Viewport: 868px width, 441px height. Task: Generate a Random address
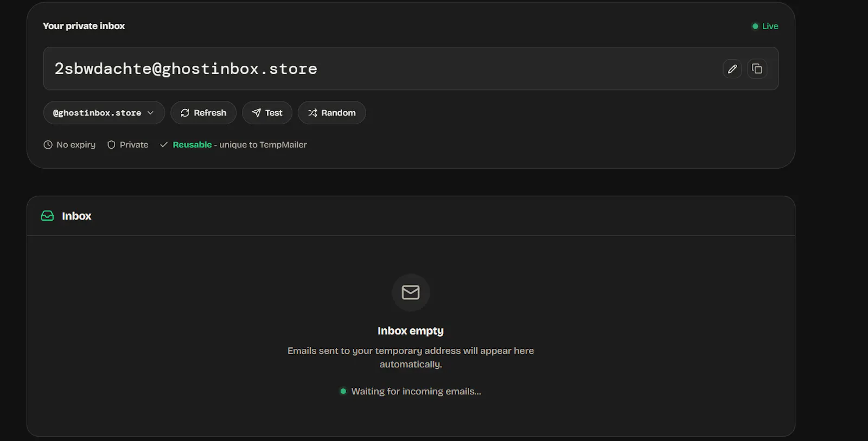331,113
